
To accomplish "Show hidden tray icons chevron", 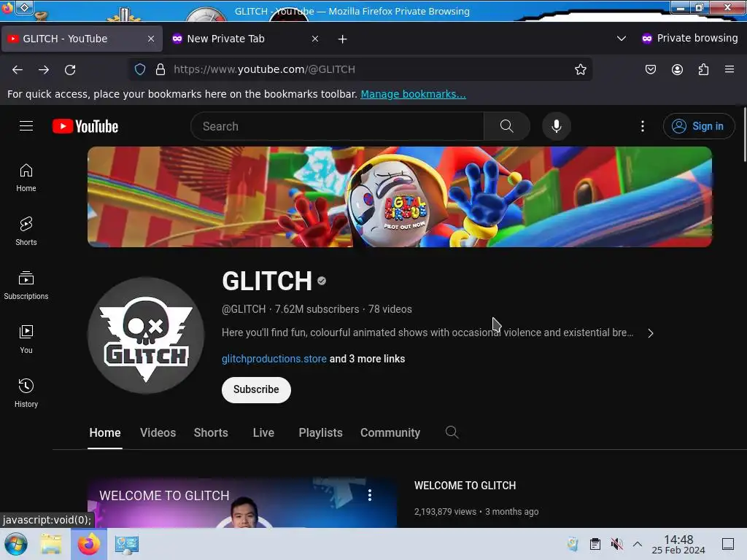I will coord(638,544).
